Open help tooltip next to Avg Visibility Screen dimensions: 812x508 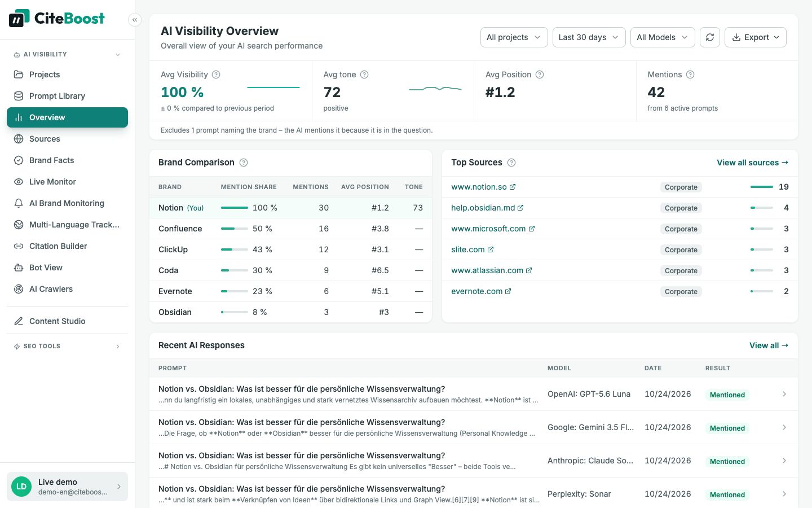click(216, 75)
